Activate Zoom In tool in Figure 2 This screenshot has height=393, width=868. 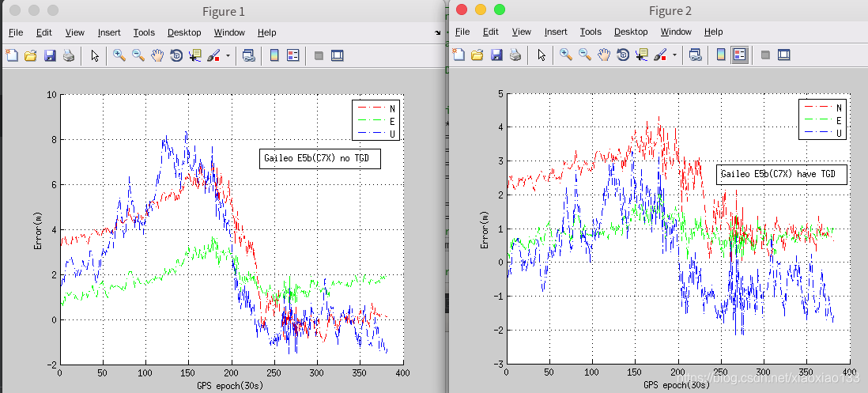[x=566, y=55]
